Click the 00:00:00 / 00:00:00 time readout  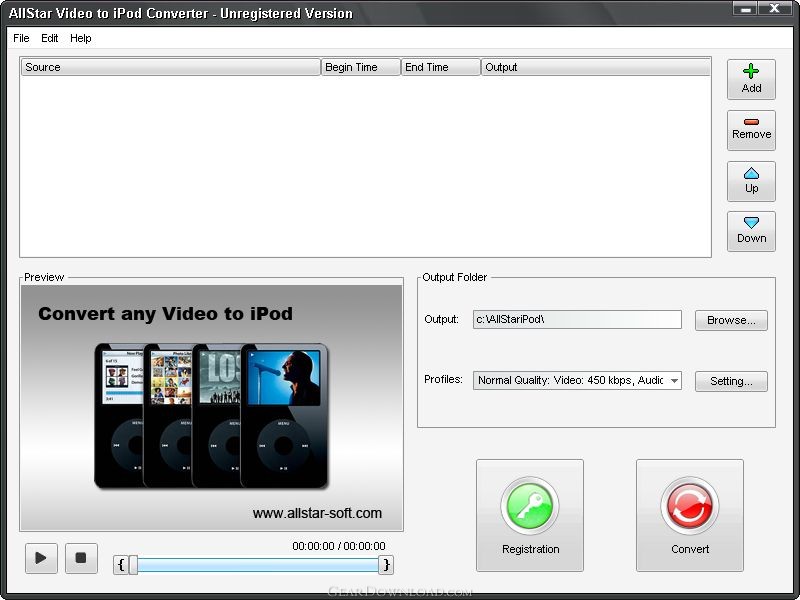click(339, 546)
